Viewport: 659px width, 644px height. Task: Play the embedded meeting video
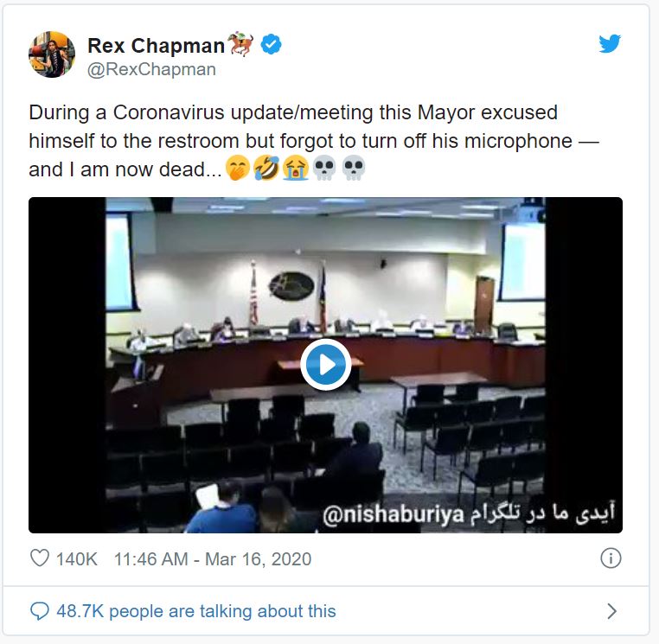pyautogui.click(x=326, y=365)
